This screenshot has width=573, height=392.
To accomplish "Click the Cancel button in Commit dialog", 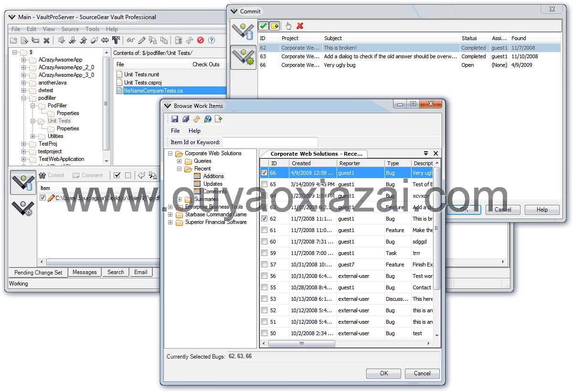I will pyautogui.click(x=503, y=210).
